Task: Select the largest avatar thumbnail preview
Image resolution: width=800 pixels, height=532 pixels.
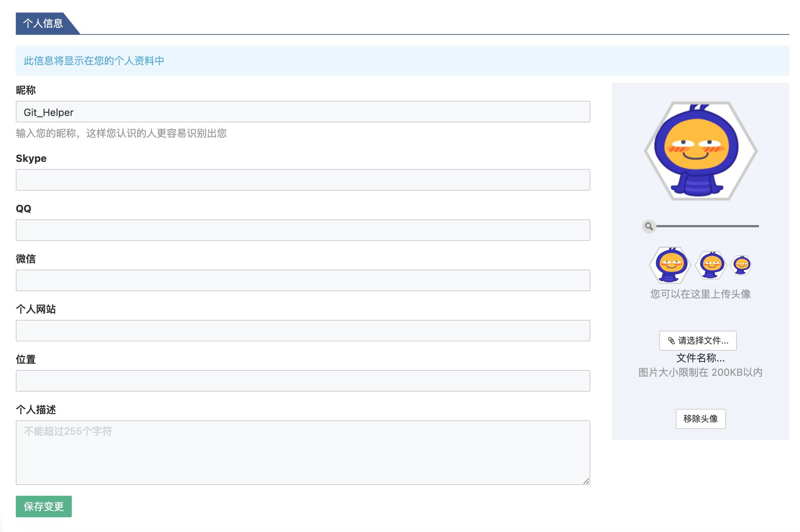Action: (x=670, y=265)
